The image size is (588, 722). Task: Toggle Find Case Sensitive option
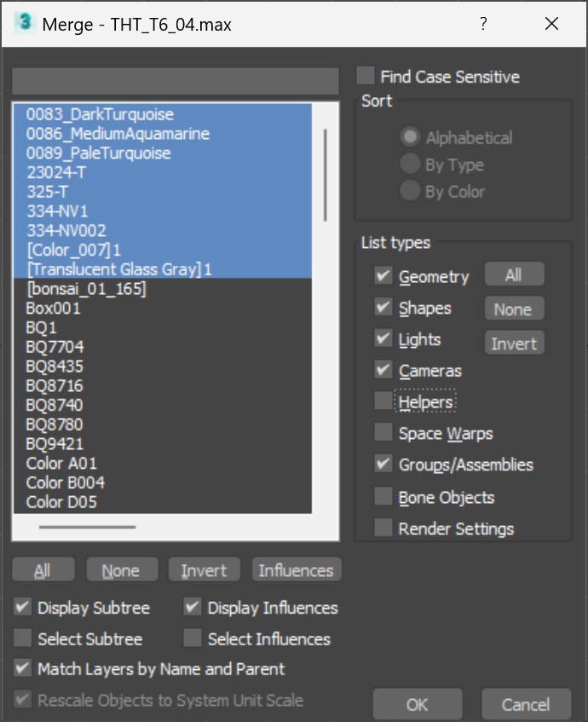tap(366, 77)
